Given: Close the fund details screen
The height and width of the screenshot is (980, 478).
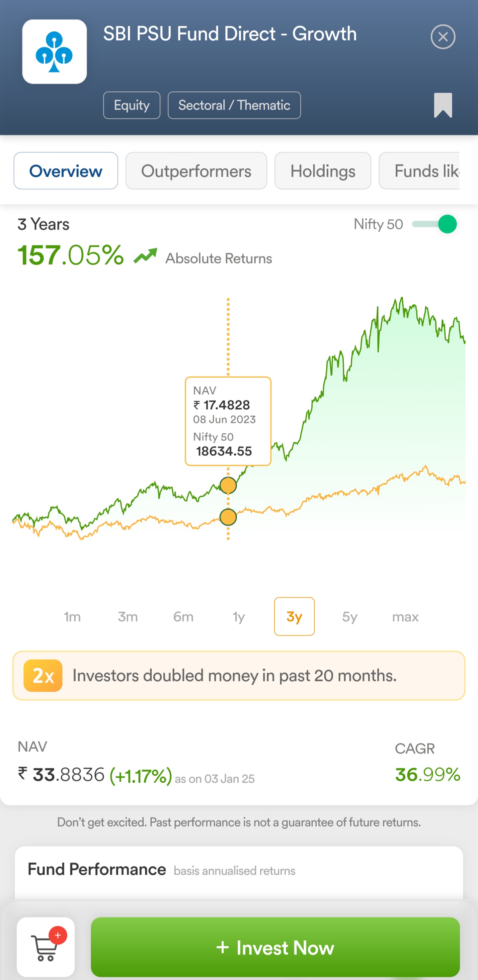Looking at the screenshot, I should tap(442, 37).
